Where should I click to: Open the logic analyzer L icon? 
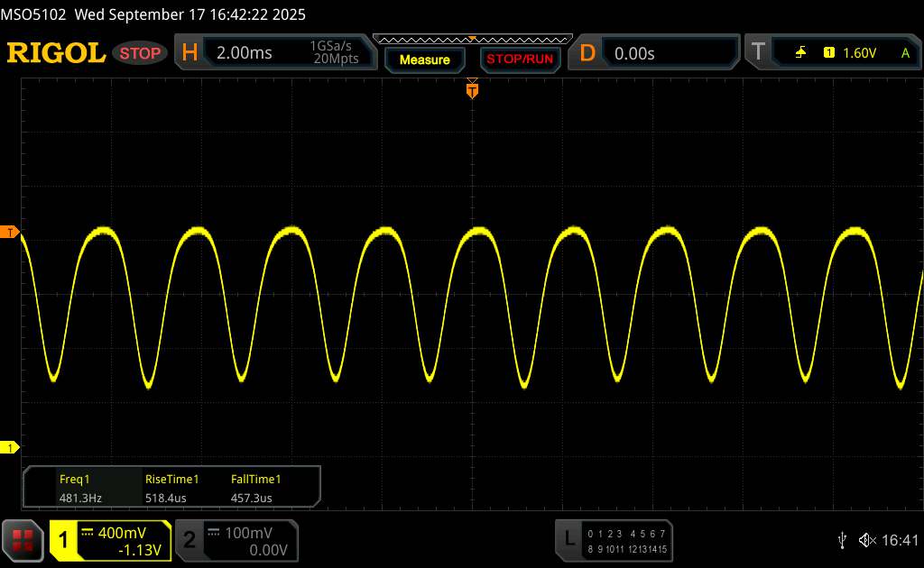coord(569,539)
